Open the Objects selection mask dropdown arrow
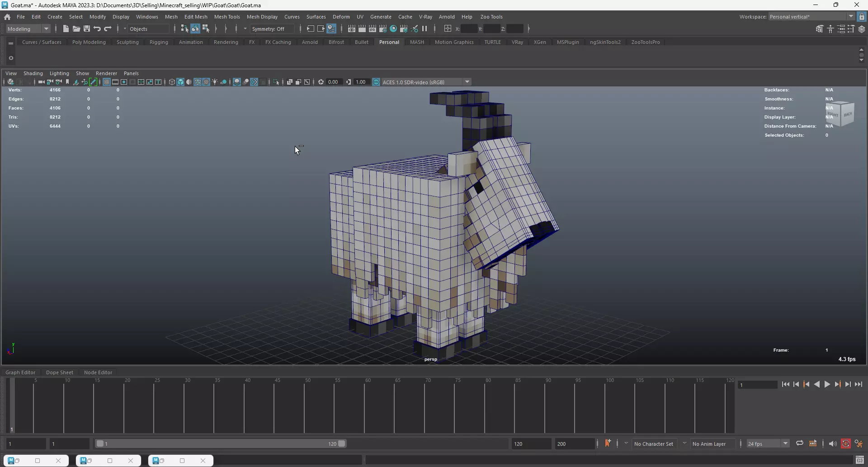The height and width of the screenshot is (467, 868). 125,29
